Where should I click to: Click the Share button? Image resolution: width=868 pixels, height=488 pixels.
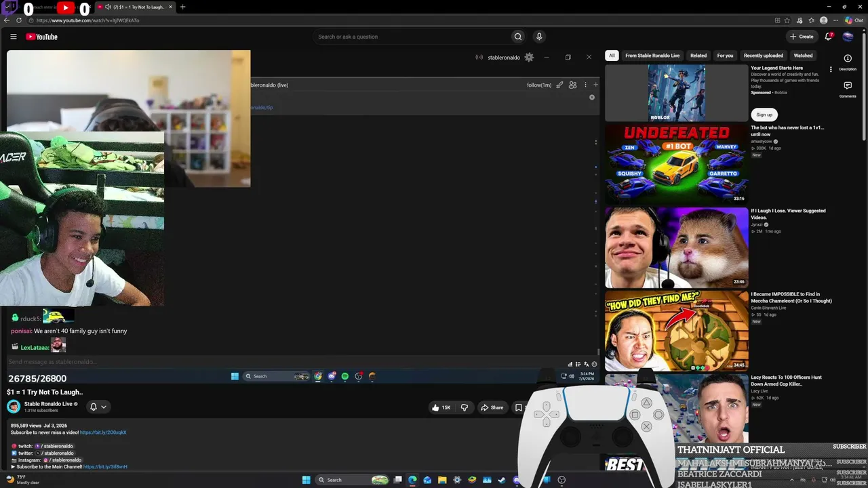pos(492,407)
